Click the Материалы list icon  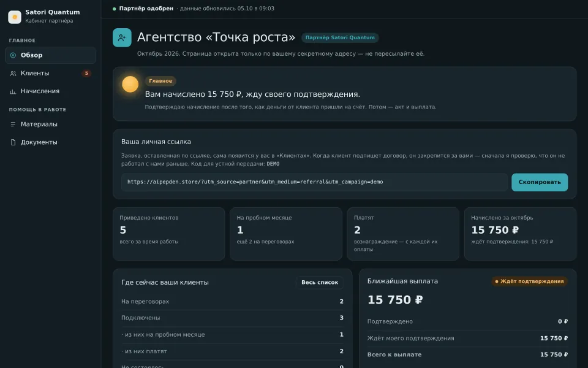coord(13,125)
